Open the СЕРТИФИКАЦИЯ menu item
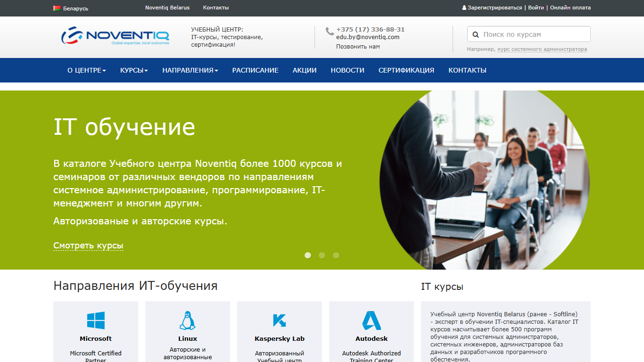644x362 pixels. coord(406,70)
